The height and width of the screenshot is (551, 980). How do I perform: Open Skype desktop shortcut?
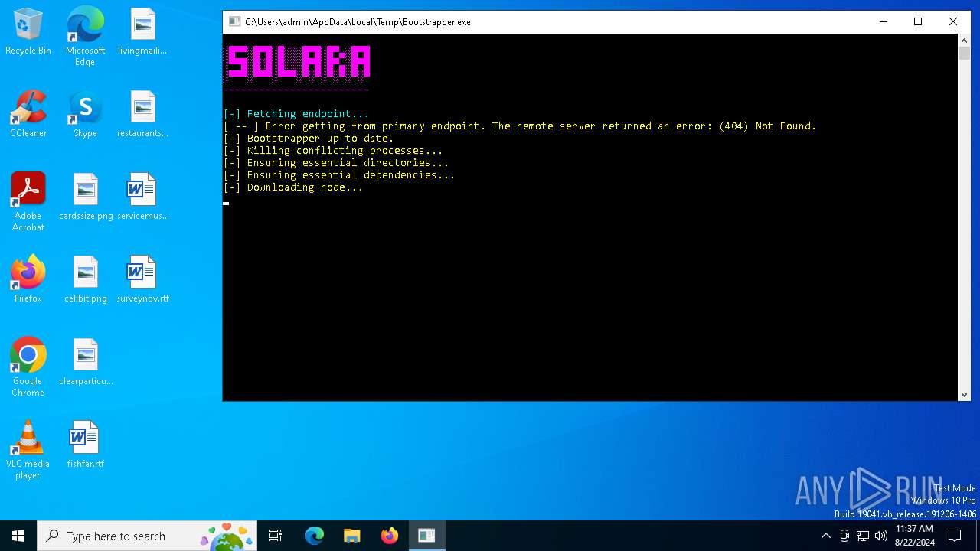coord(85,115)
